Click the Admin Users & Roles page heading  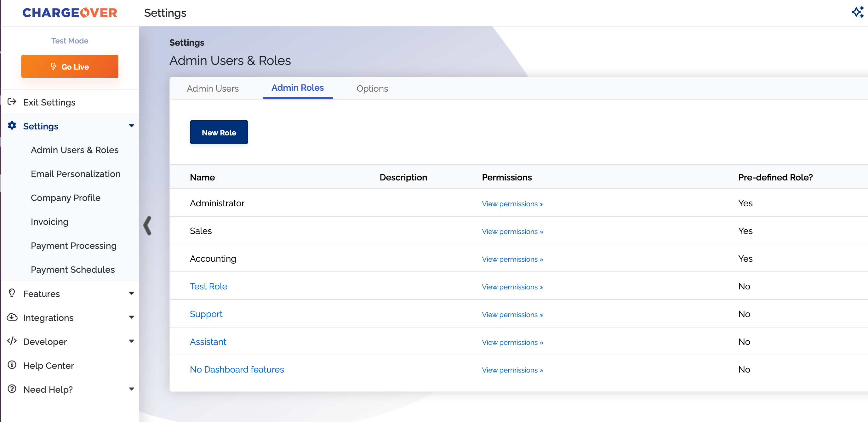[x=230, y=61]
